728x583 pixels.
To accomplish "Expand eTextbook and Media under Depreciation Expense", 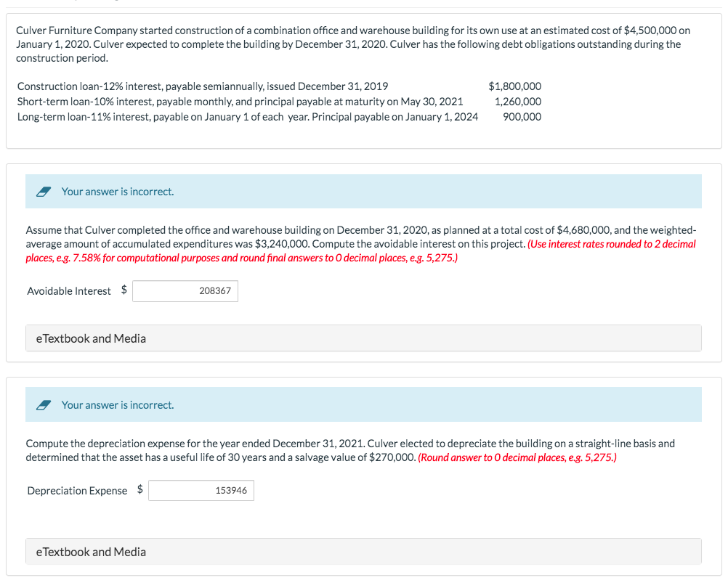I will pos(363,552).
